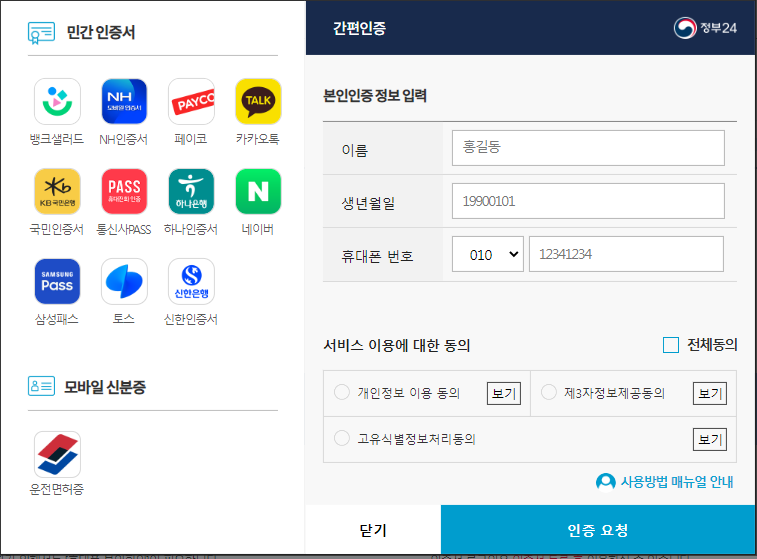This screenshot has height=559, width=757.
Task: Click the 고유식별정보처리동의 label text
Action: click(416, 439)
